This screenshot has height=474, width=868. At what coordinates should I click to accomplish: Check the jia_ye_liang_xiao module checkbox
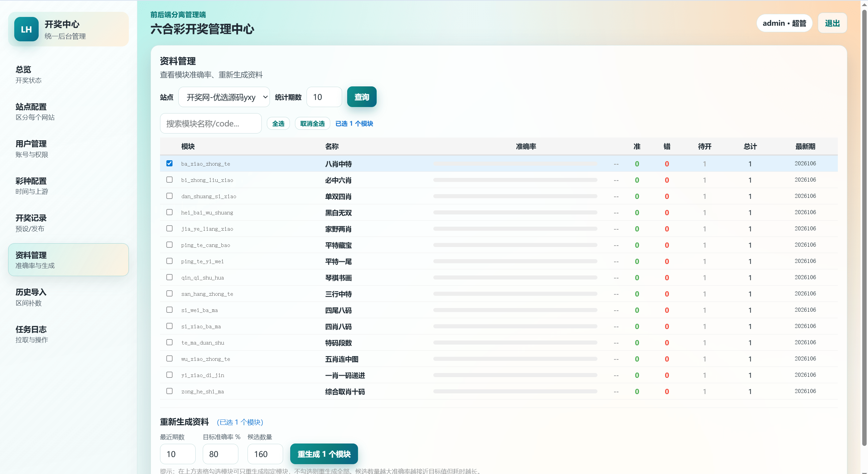tap(170, 228)
